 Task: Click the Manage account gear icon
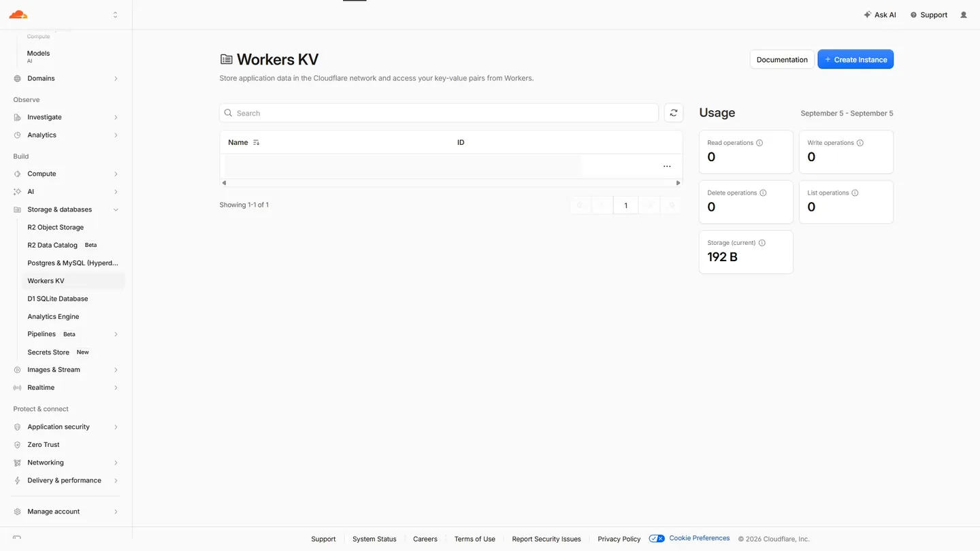pyautogui.click(x=18, y=512)
